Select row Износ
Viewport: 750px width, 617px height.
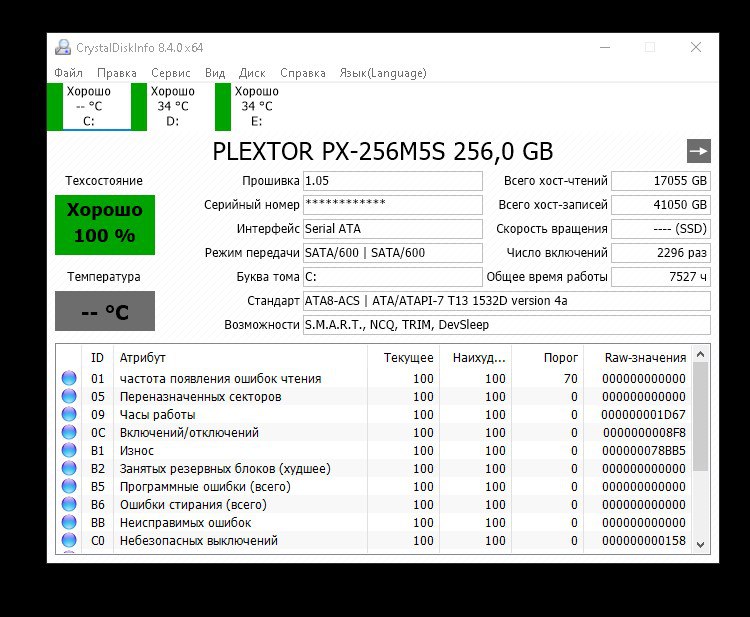374,451
